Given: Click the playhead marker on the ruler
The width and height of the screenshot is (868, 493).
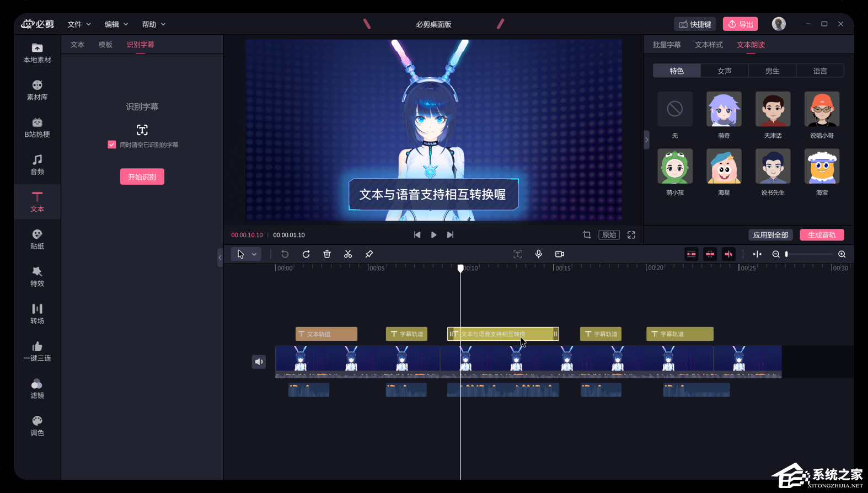Looking at the screenshot, I should (460, 268).
